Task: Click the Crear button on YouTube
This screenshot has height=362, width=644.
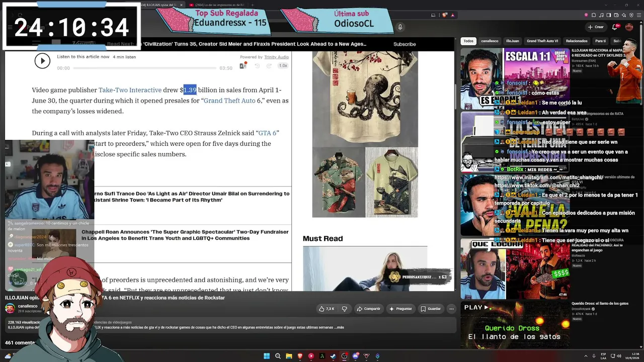Action: pos(596,27)
